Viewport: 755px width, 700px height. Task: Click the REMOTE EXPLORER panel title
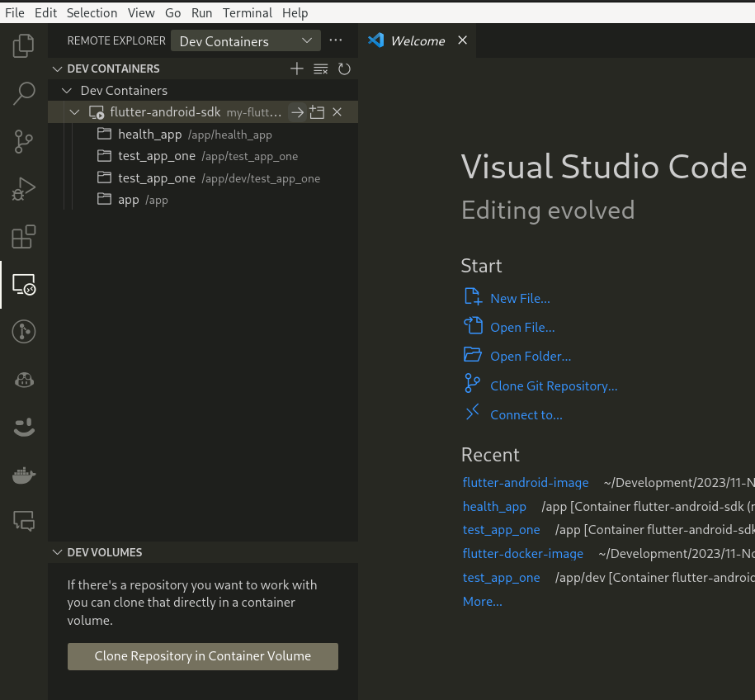116,41
